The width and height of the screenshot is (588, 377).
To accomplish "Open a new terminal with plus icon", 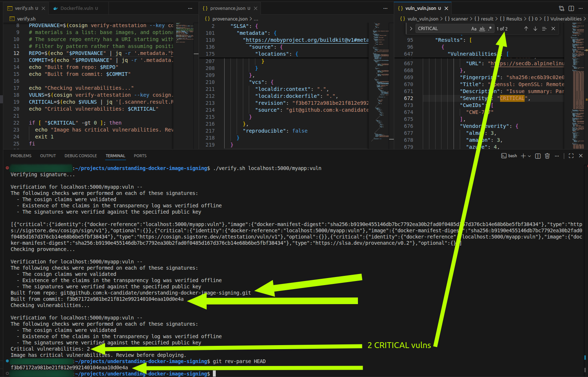I will (x=523, y=156).
